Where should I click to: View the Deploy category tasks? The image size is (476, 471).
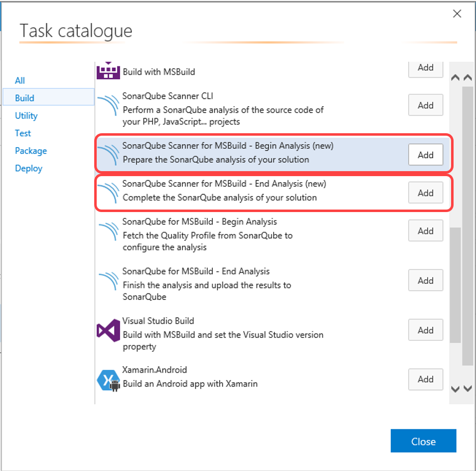click(x=29, y=168)
